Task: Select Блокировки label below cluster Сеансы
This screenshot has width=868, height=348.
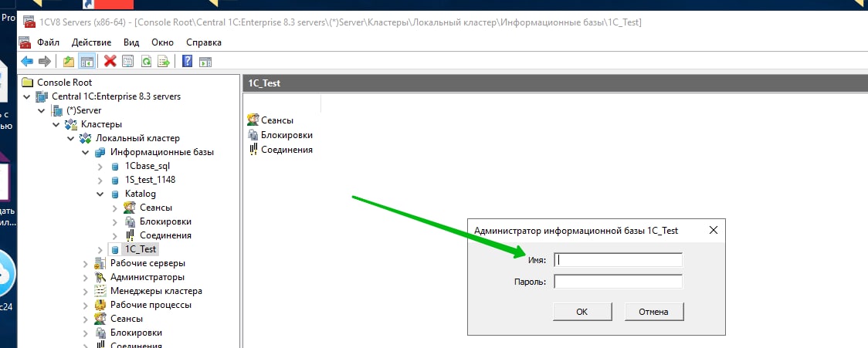Action: (136, 333)
